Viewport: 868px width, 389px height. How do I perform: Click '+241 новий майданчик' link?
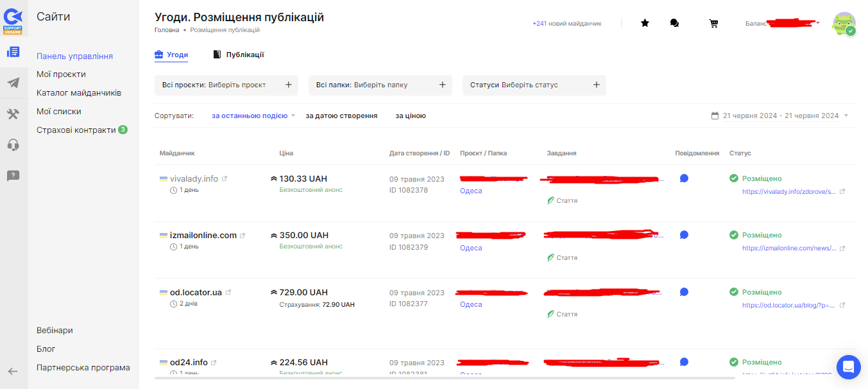[567, 24]
